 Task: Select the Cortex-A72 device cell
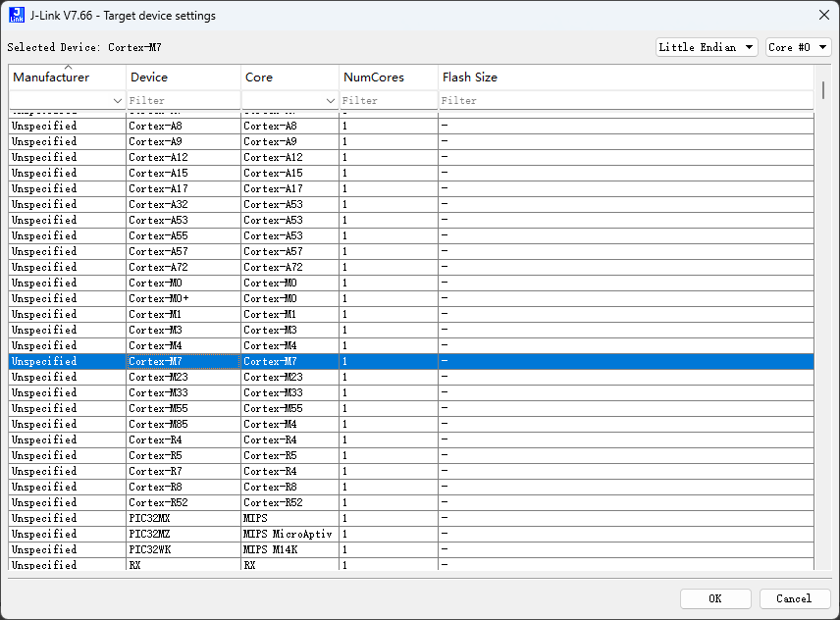[184, 267]
